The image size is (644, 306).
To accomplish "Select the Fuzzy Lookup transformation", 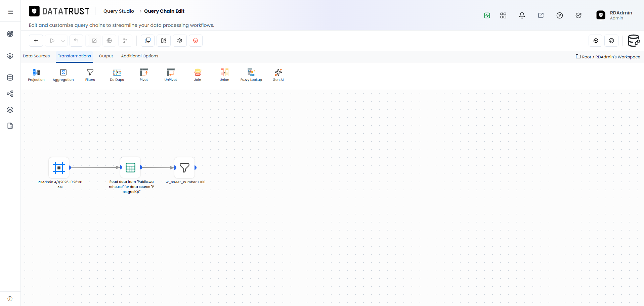I will (x=251, y=75).
